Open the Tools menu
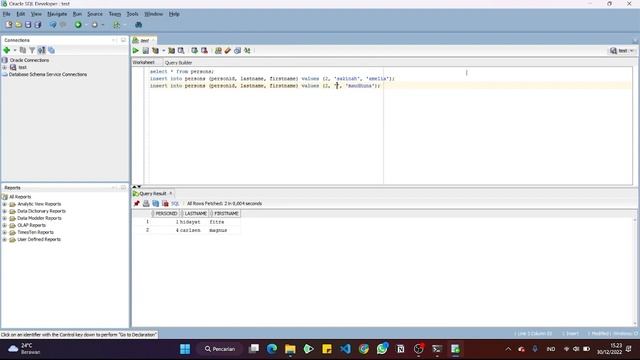 [132, 14]
